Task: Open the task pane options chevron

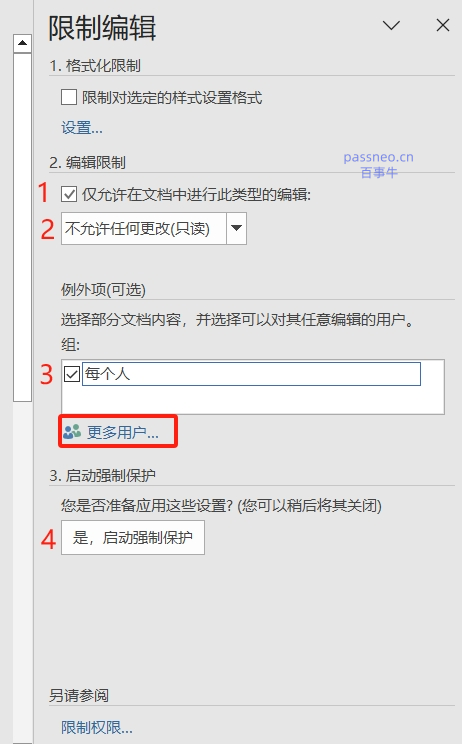Action: click(391, 25)
